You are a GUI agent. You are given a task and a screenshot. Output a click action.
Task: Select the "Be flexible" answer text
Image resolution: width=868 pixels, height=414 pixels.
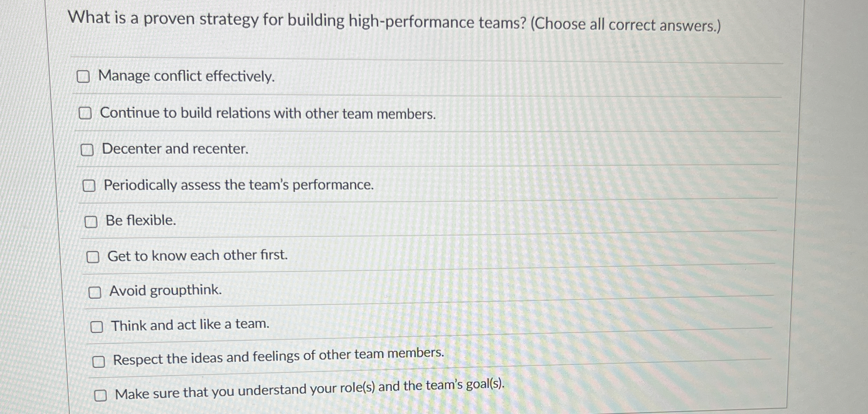pos(140,221)
